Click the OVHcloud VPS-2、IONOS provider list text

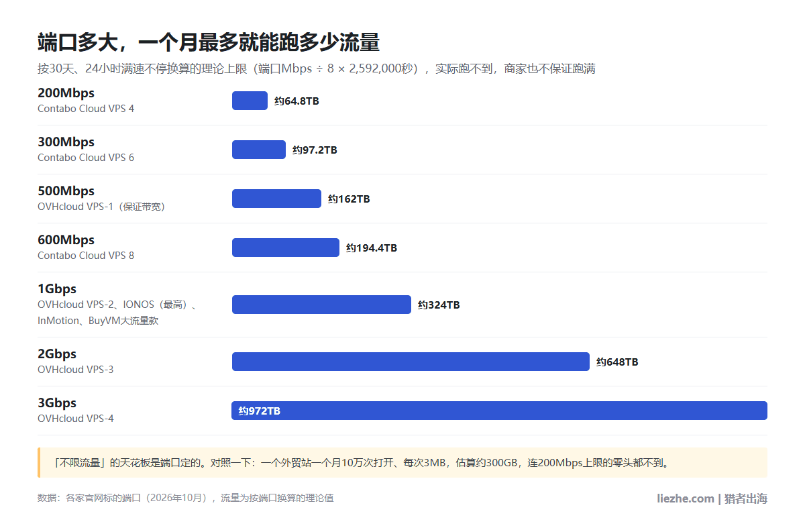117,313
